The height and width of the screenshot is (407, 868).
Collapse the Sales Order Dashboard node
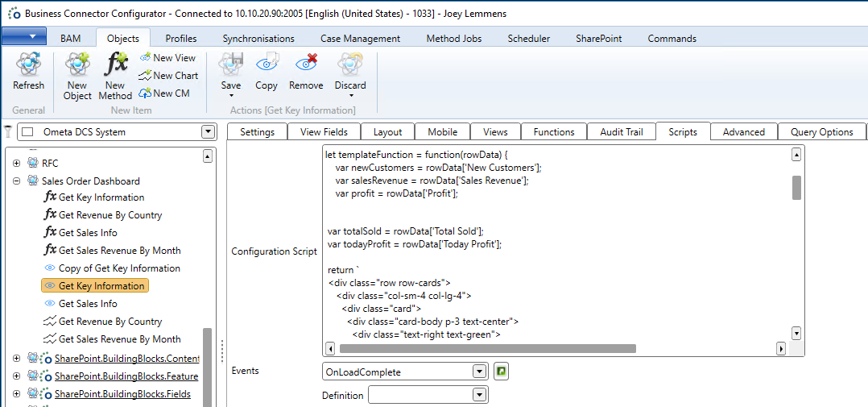click(17, 181)
